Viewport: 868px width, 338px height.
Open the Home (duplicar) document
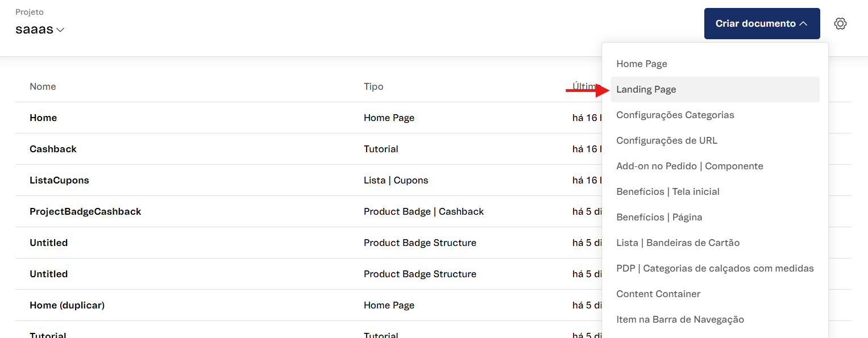pyautogui.click(x=67, y=305)
